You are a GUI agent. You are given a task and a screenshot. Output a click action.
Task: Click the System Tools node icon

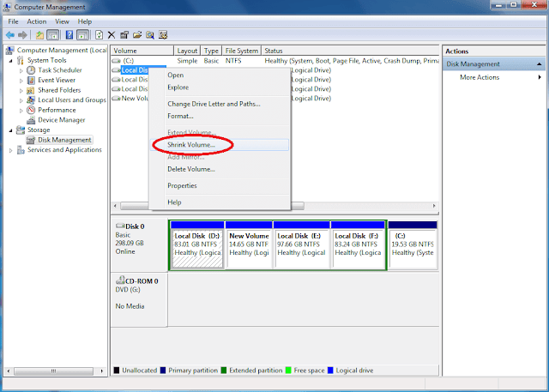pyautogui.click(x=21, y=60)
